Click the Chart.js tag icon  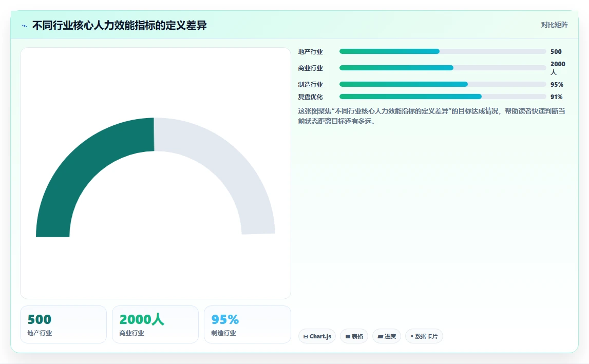[306, 337]
